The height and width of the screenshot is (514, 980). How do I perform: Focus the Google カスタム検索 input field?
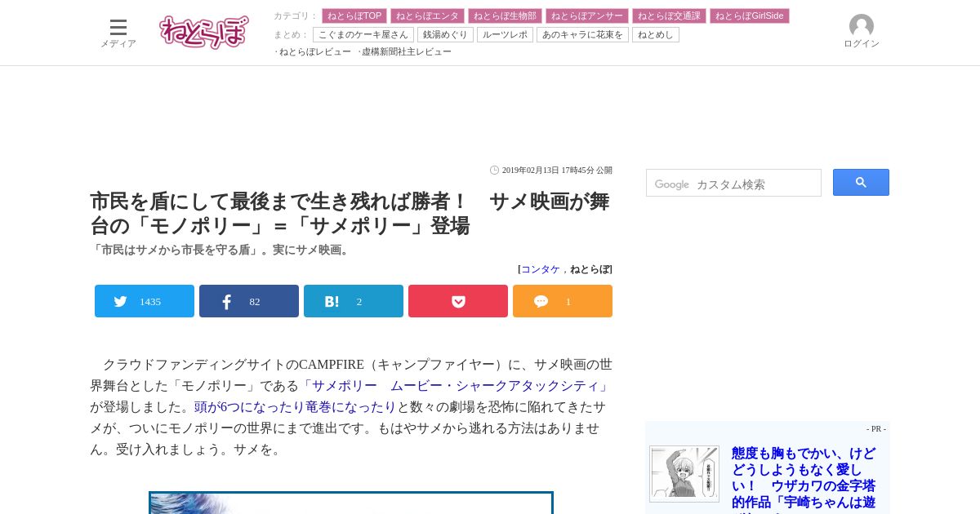pyautogui.click(x=733, y=183)
